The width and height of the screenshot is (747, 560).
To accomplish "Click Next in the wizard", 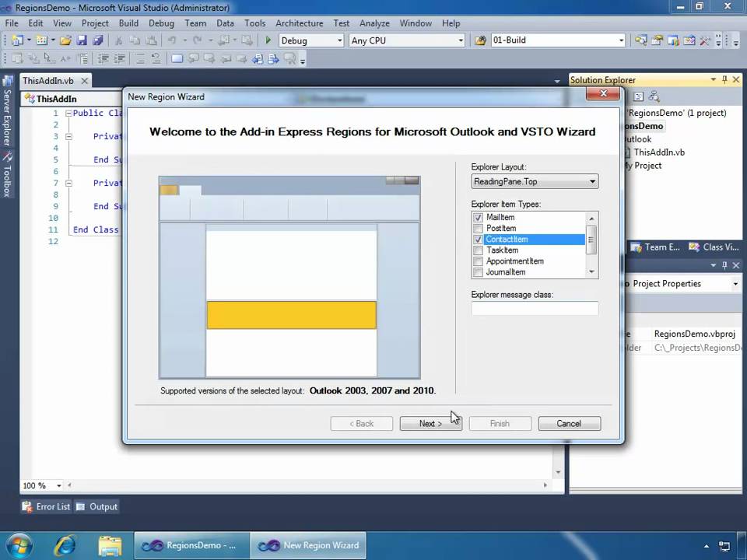I will (430, 423).
